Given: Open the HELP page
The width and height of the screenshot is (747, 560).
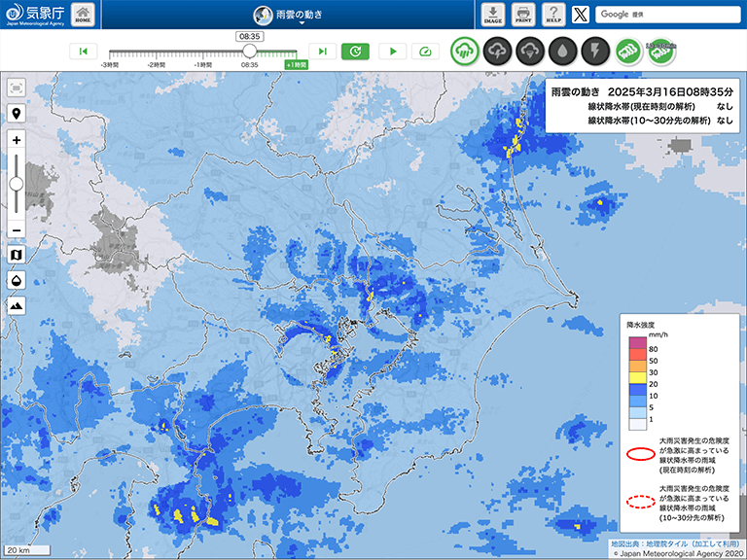Looking at the screenshot, I should [553, 15].
